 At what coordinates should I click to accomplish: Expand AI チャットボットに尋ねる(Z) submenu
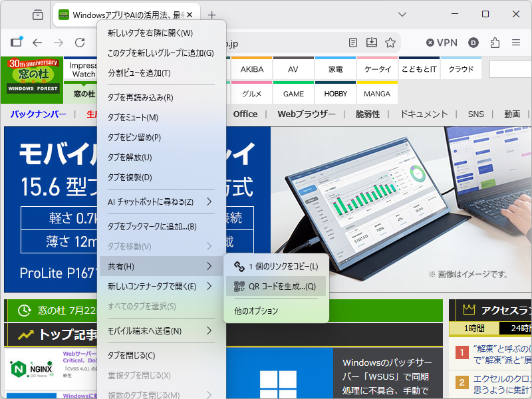[x=162, y=202]
